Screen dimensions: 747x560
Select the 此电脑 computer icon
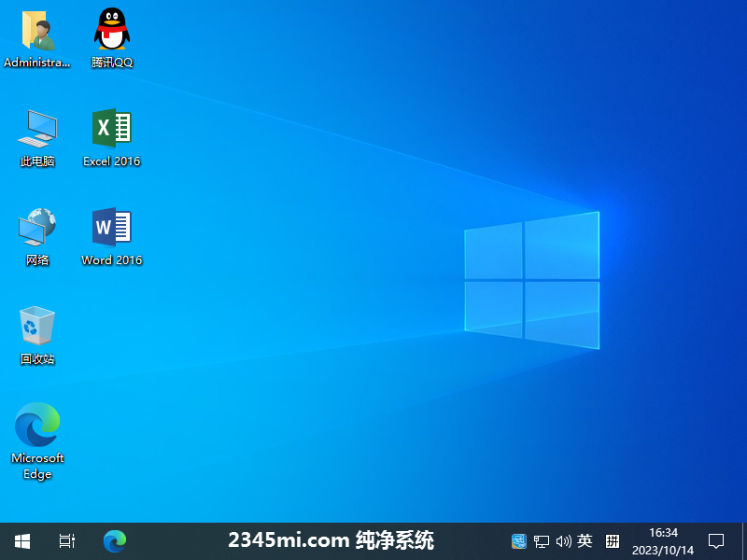[37, 129]
